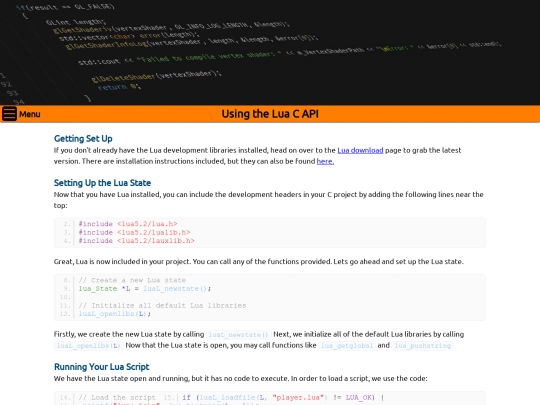
Task: Click the '// Initialize all default Lua libraries' comment
Action: 162,305
